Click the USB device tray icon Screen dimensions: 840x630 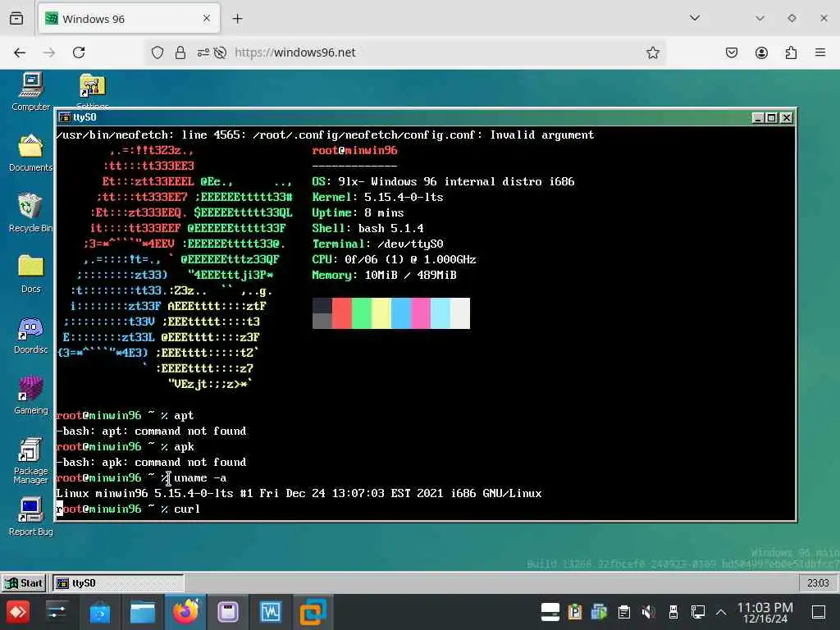pyautogui.click(x=673, y=611)
